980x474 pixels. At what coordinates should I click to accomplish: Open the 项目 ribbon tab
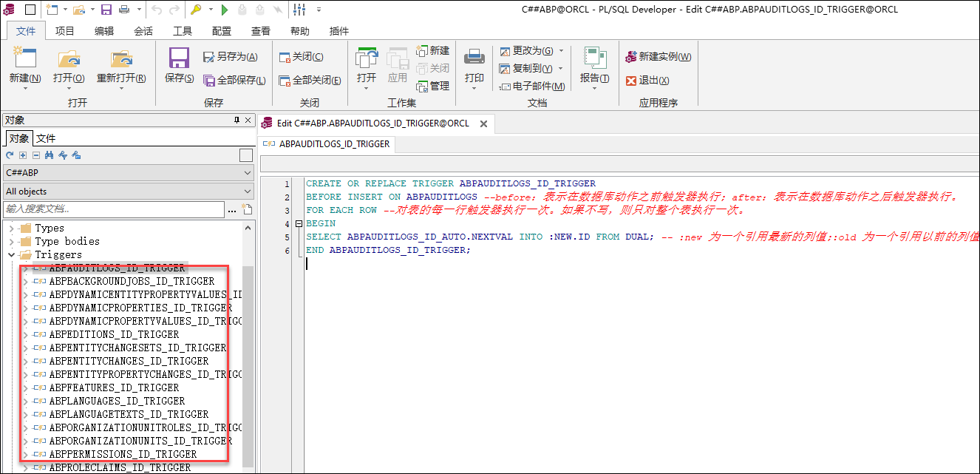(x=65, y=30)
